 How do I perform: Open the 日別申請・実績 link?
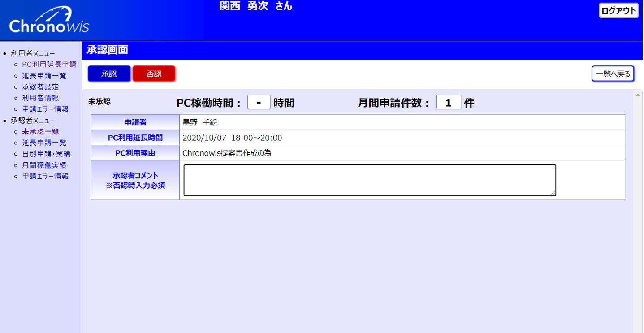[46, 154]
